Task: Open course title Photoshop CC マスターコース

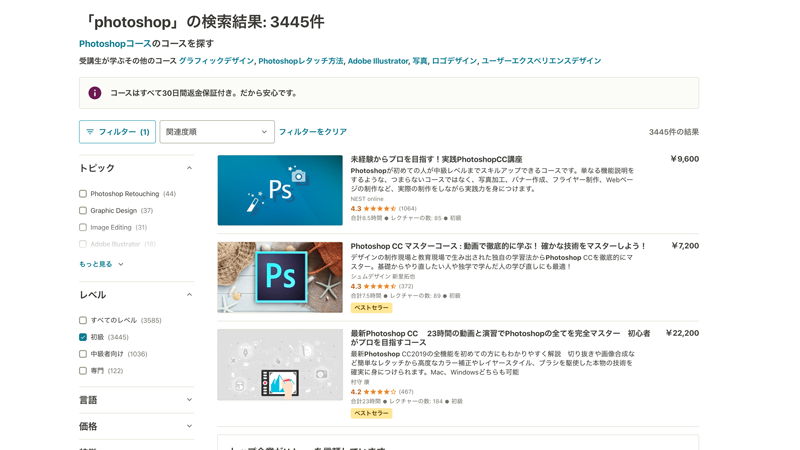Action: (x=498, y=246)
